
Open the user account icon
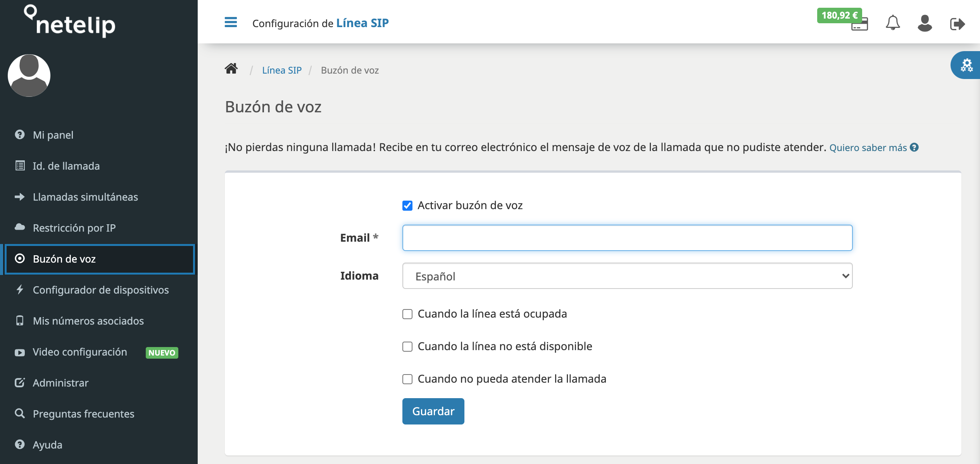pyautogui.click(x=925, y=23)
